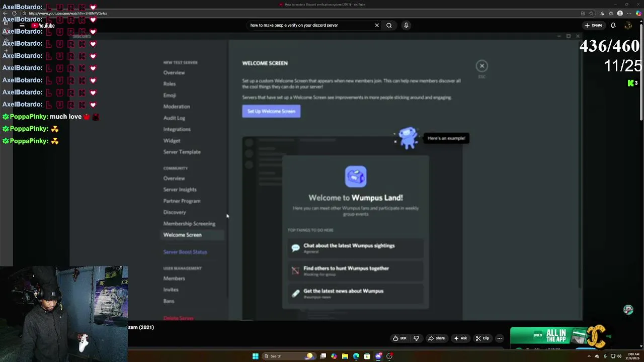Open Server Boost Status
This screenshot has width=644, height=362.
185,252
